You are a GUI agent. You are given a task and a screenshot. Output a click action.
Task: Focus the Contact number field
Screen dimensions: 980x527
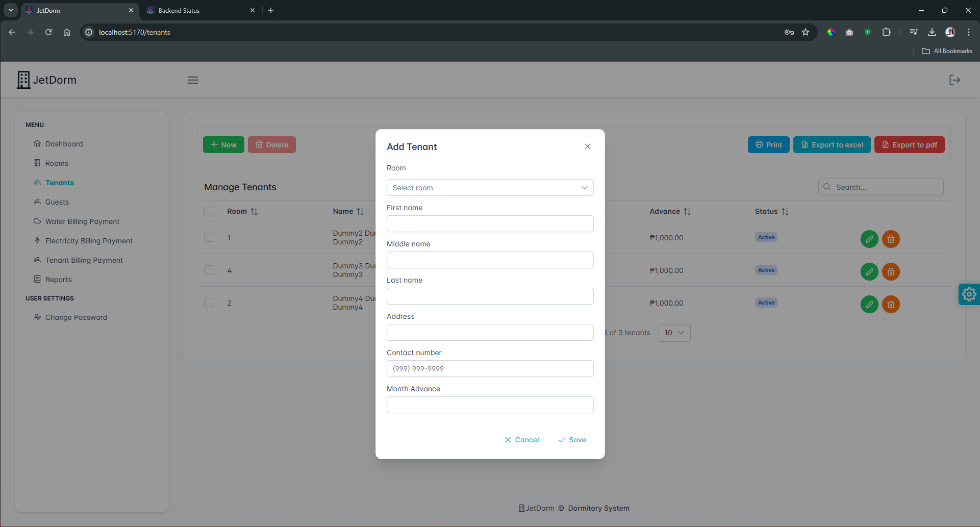point(490,369)
